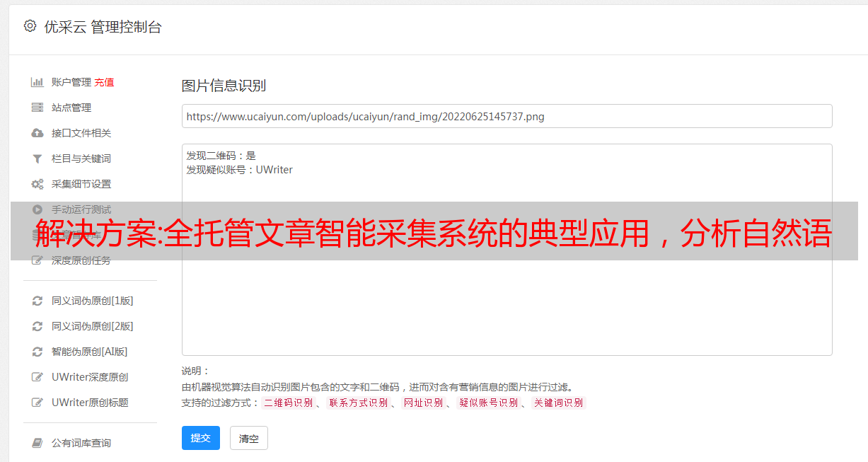The height and width of the screenshot is (462, 868).
Task: Click inside the recognition results text area
Action: click(507, 249)
